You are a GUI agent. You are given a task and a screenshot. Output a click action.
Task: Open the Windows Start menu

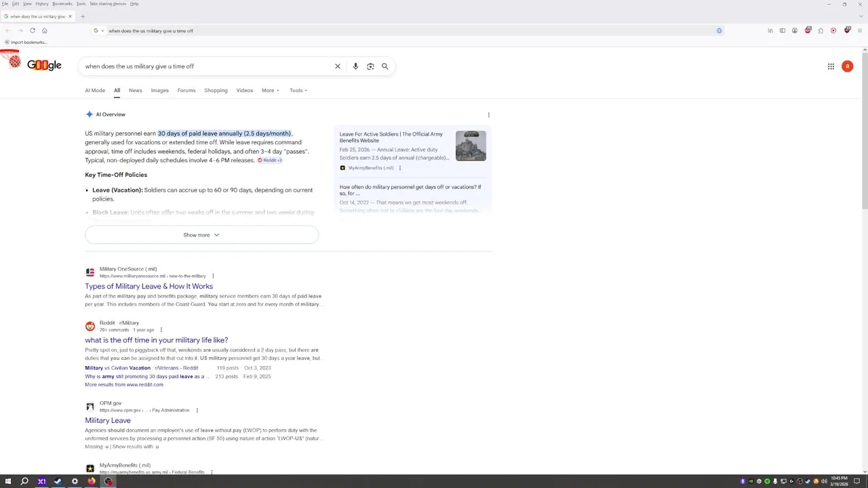[8, 481]
